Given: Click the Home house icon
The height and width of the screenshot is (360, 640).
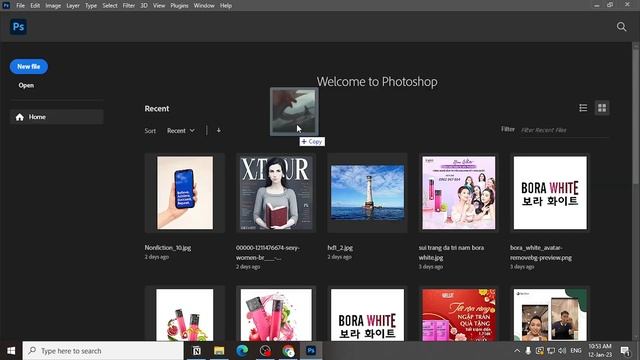Looking at the screenshot, I should pos(20,117).
